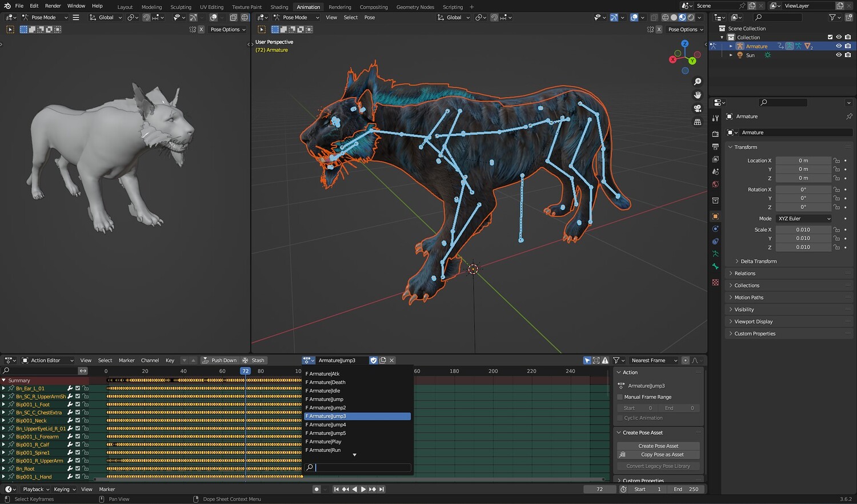Open the Render properties tab icon

[715, 134]
